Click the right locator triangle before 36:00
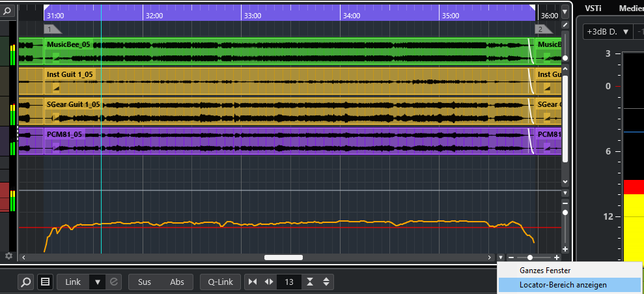Image resolution: width=644 pixels, height=294 pixels. (x=532, y=7)
